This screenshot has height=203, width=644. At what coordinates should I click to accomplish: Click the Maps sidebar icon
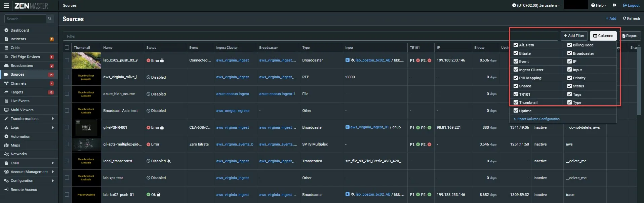pos(6,145)
